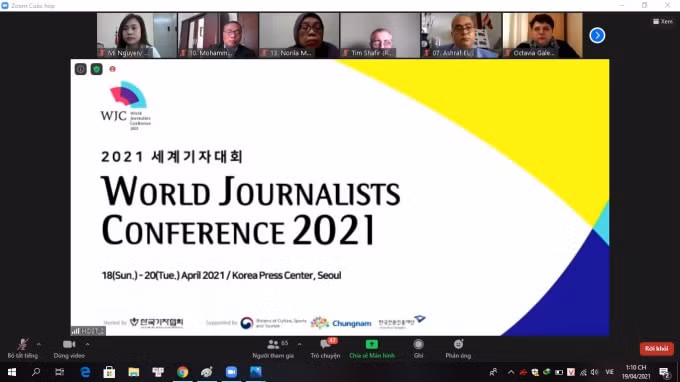Open File Explorer from taskbar

(134, 372)
